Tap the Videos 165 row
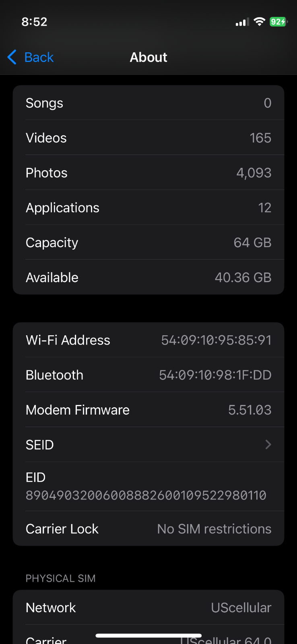This screenshot has height=644, width=297. pos(148,138)
